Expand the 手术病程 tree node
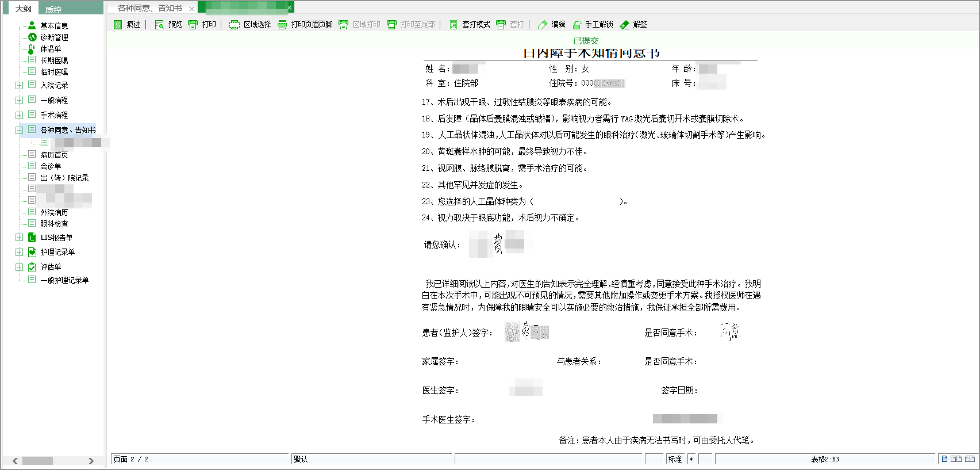The height and width of the screenshot is (470, 980). point(19,115)
